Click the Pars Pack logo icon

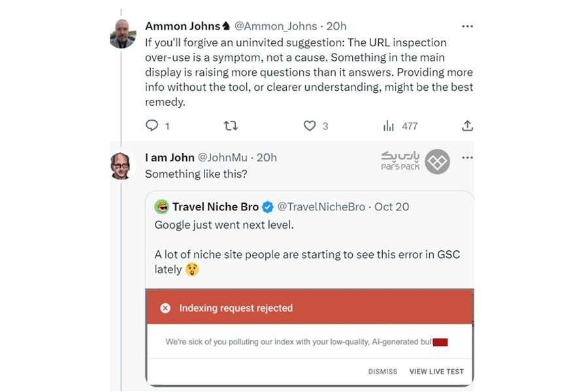point(437,162)
